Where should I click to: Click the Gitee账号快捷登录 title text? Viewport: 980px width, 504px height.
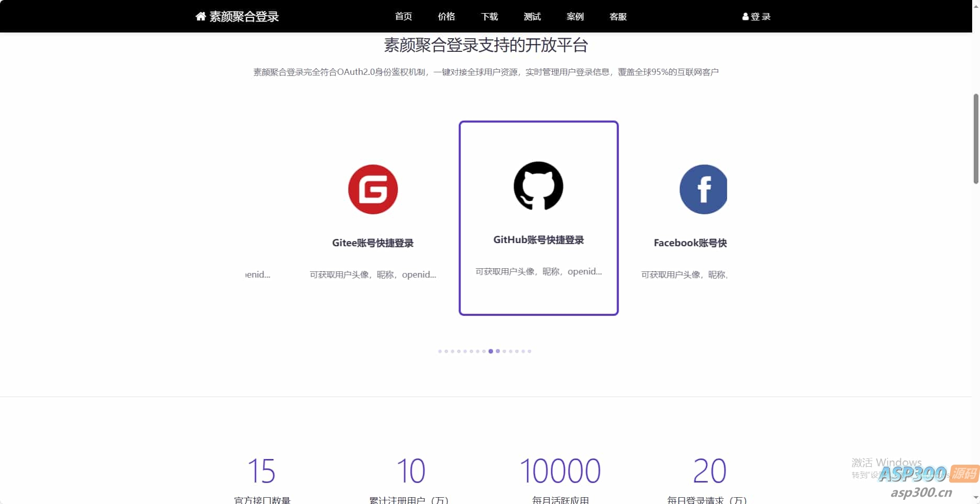coord(373,243)
